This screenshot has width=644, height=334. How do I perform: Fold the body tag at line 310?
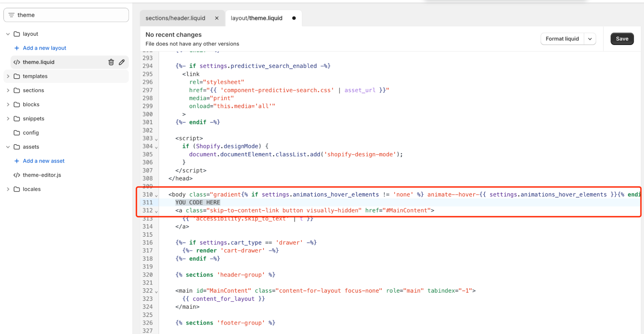click(156, 196)
